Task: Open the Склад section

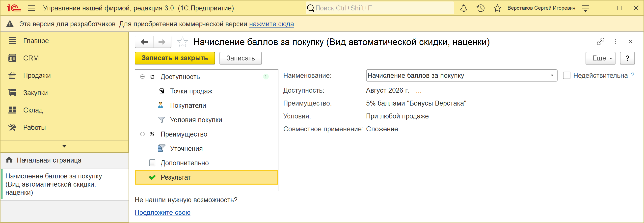Action: (64, 110)
